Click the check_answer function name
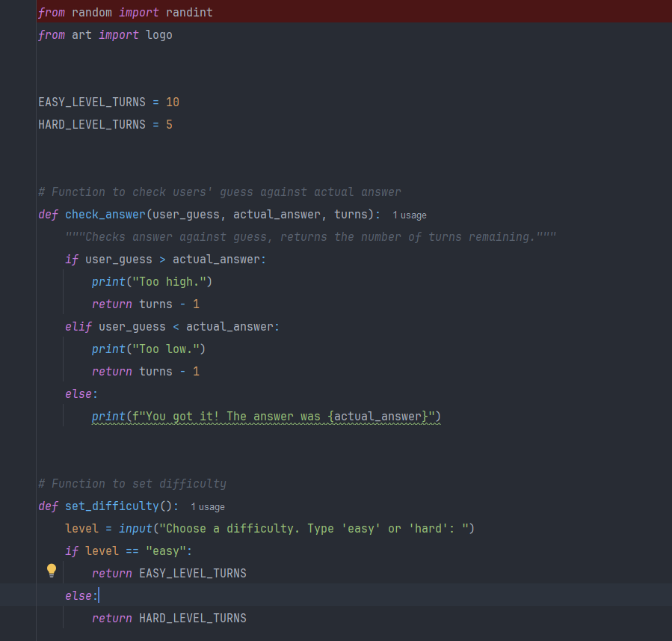 coord(105,215)
